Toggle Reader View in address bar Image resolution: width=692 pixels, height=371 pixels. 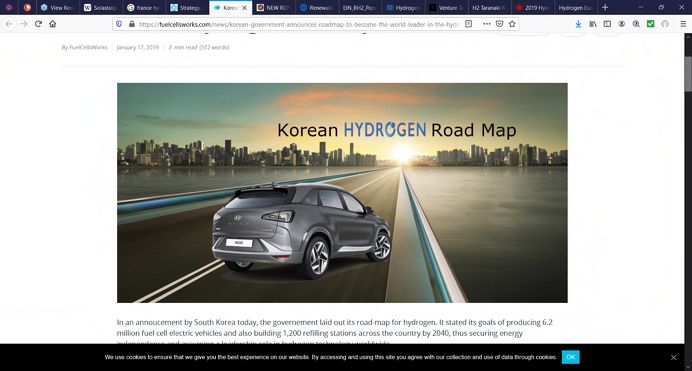(469, 24)
